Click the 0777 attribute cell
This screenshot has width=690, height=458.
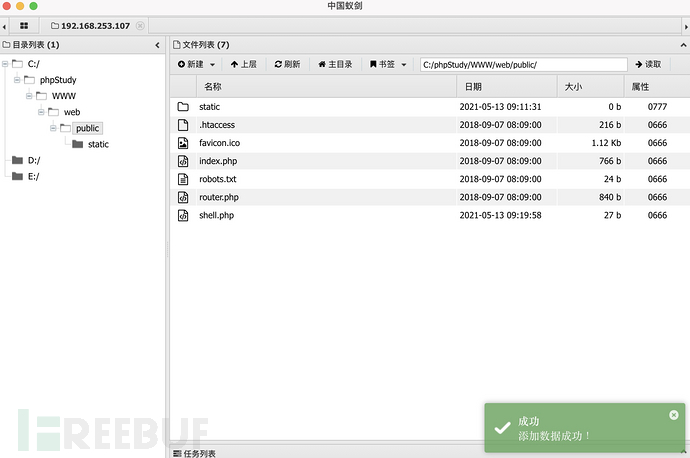tap(657, 107)
